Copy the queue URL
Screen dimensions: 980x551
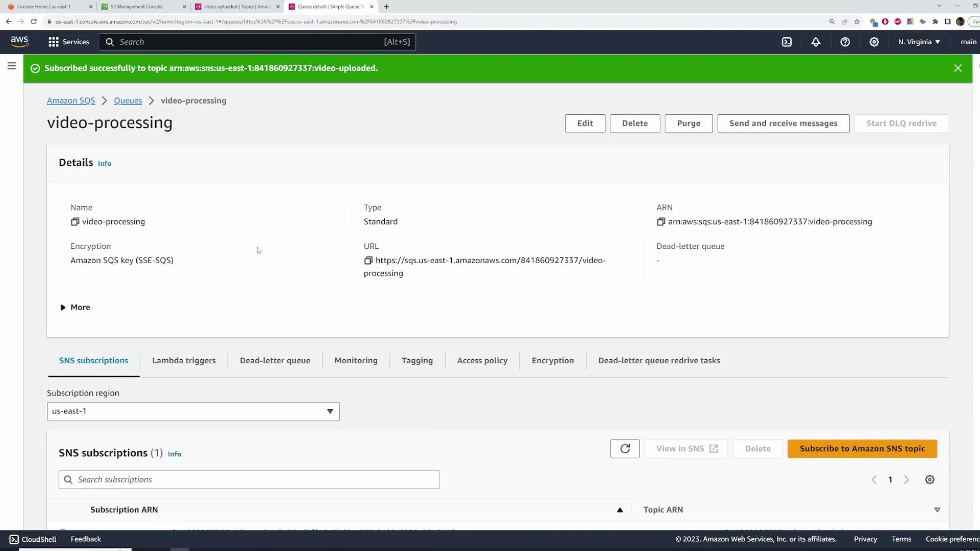pyautogui.click(x=369, y=260)
